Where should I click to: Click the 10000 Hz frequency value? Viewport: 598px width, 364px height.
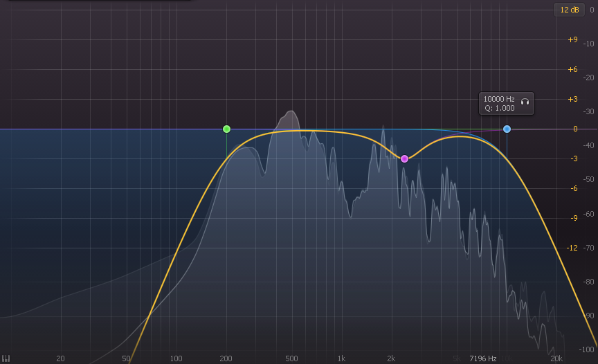coord(499,100)
